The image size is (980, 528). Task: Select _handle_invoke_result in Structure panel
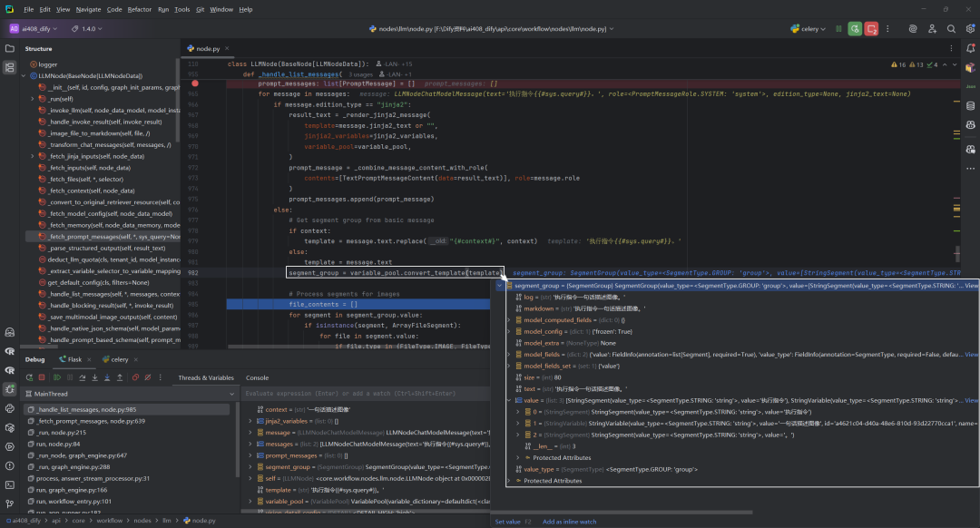[x=105, y=122]
